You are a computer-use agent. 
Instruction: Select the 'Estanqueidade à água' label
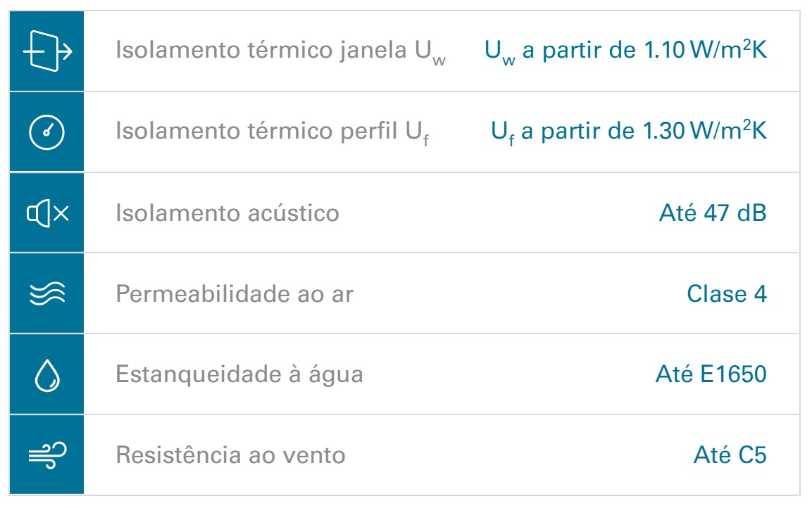pyautogui.click(x=239, y=375)
